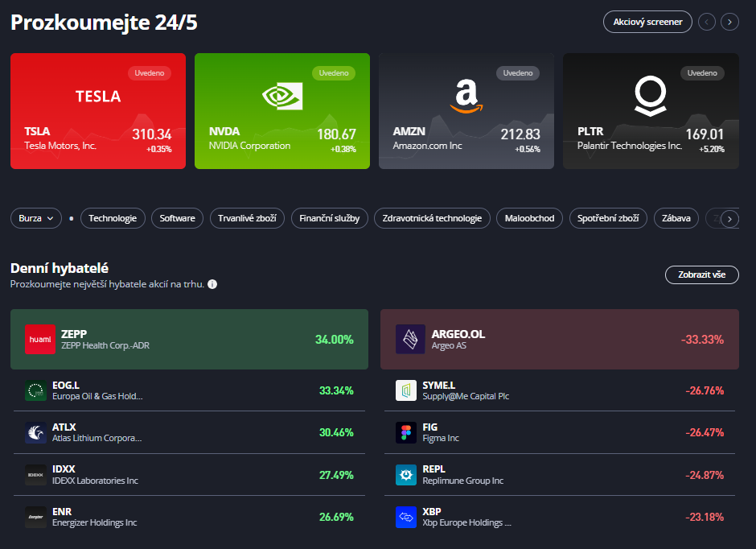
Task: Open Replimune Group Inc row
Action: pos(559,475)
